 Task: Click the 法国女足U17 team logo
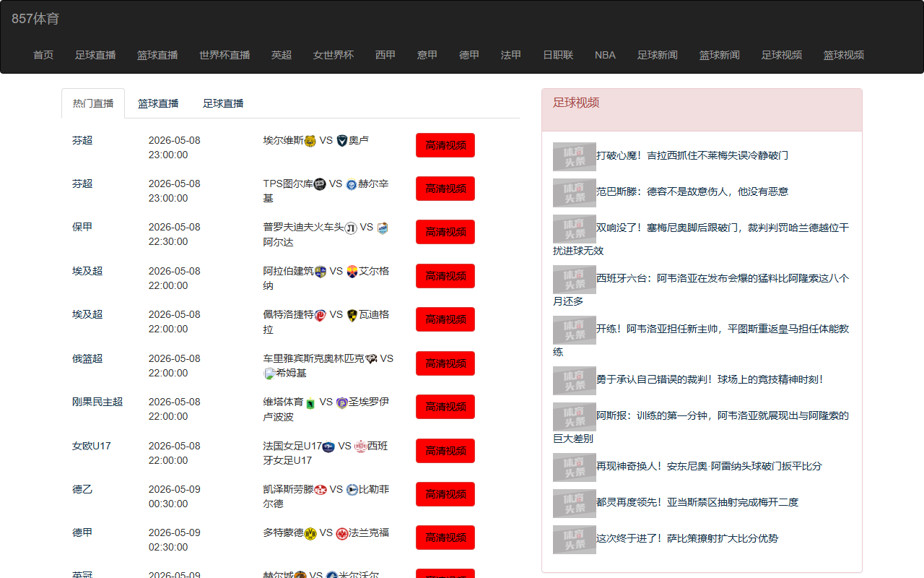pyautogui.click(x=328, y=447)
